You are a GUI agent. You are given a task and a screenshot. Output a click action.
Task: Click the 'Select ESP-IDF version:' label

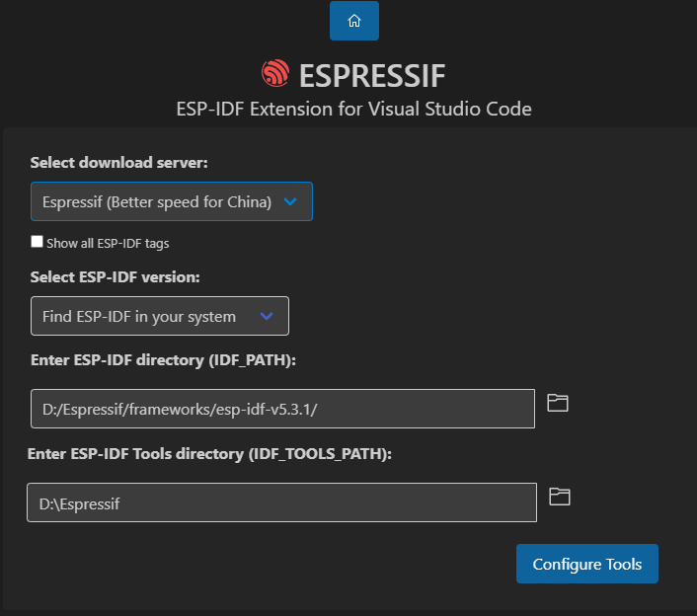[x=116, y=276]
